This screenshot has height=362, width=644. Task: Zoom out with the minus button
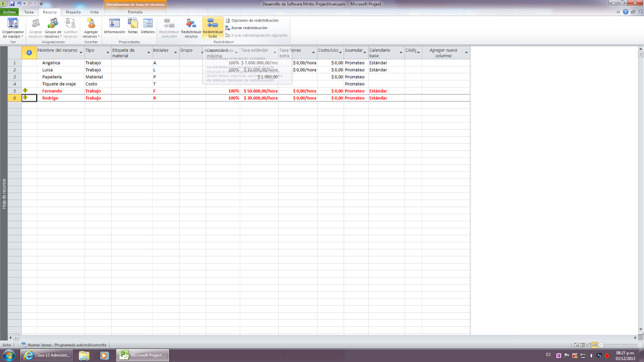601,345
